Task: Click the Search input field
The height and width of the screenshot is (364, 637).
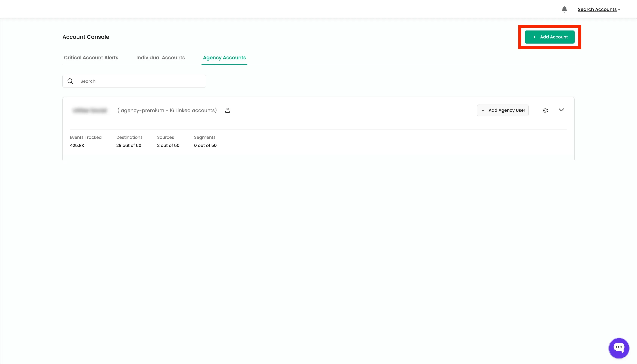Action: (x=134, y=81)
